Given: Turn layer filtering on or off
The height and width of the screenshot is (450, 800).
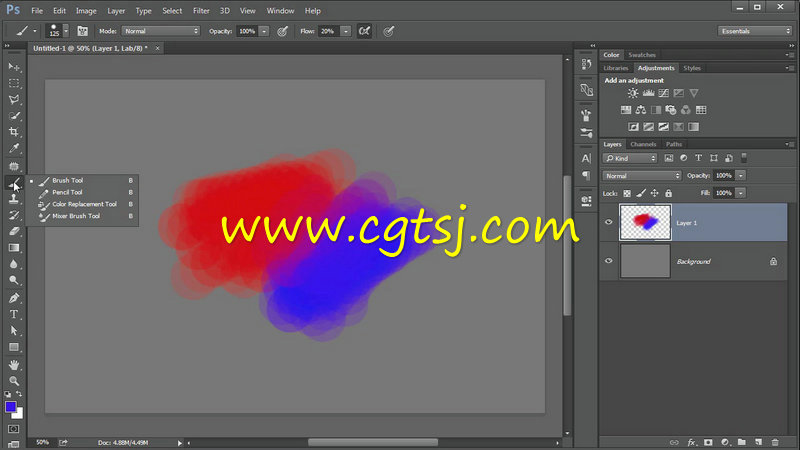Looking at the screenshot, I should 744,158.
